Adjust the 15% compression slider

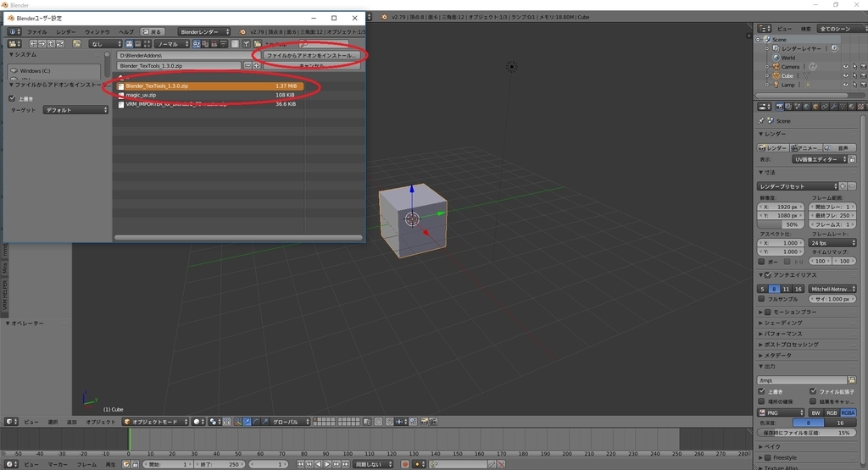pyautogui.click(x=807, y=433)
